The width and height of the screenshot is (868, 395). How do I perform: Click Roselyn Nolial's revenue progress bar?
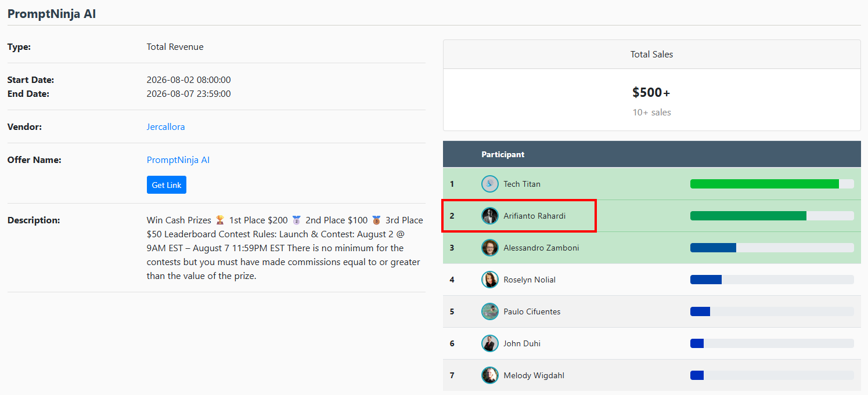[772, 280]
